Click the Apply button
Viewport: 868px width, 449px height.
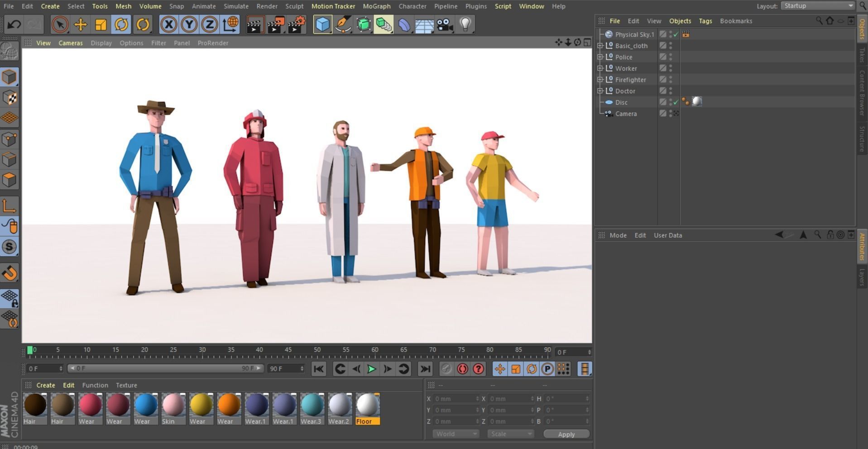pyautogui.click(x=566, y=434)
